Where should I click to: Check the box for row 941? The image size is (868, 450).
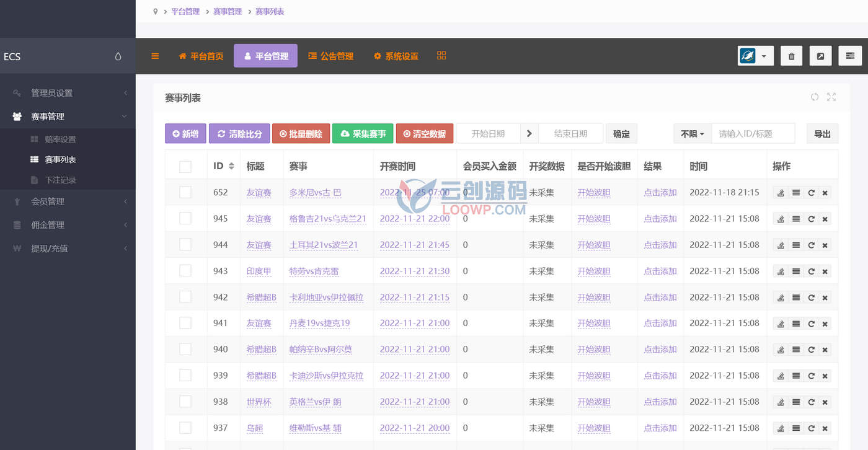tap(185, 322)
